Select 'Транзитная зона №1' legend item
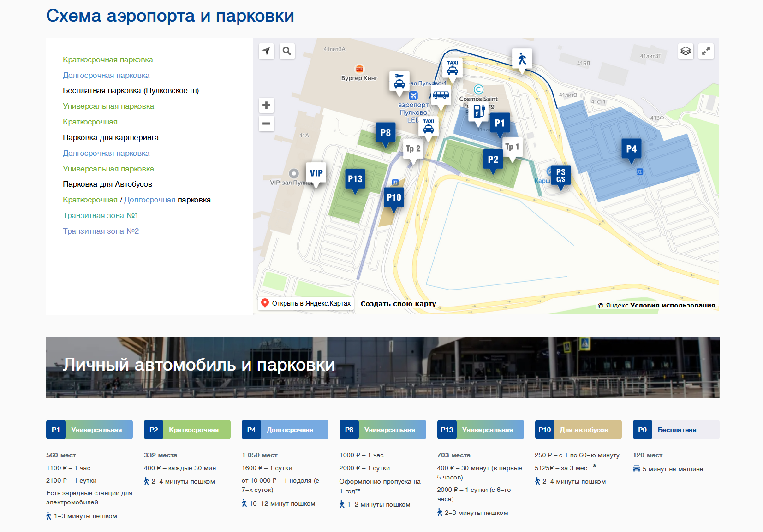The width and height of the screenshot is (763, 532). click(101, 215)
